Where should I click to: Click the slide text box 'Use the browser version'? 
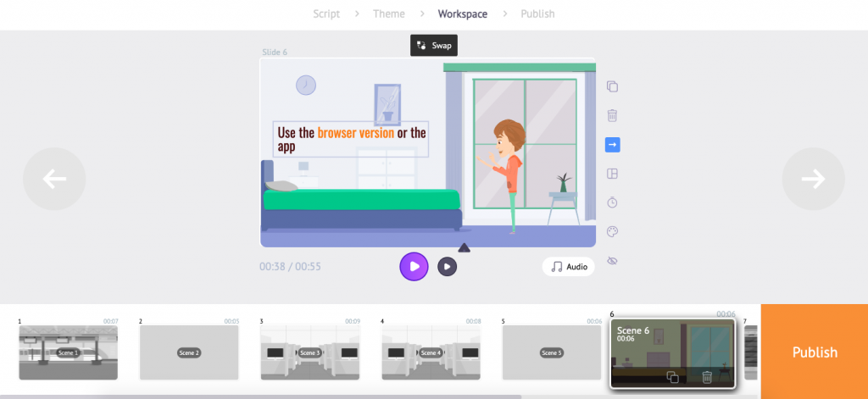351,140
